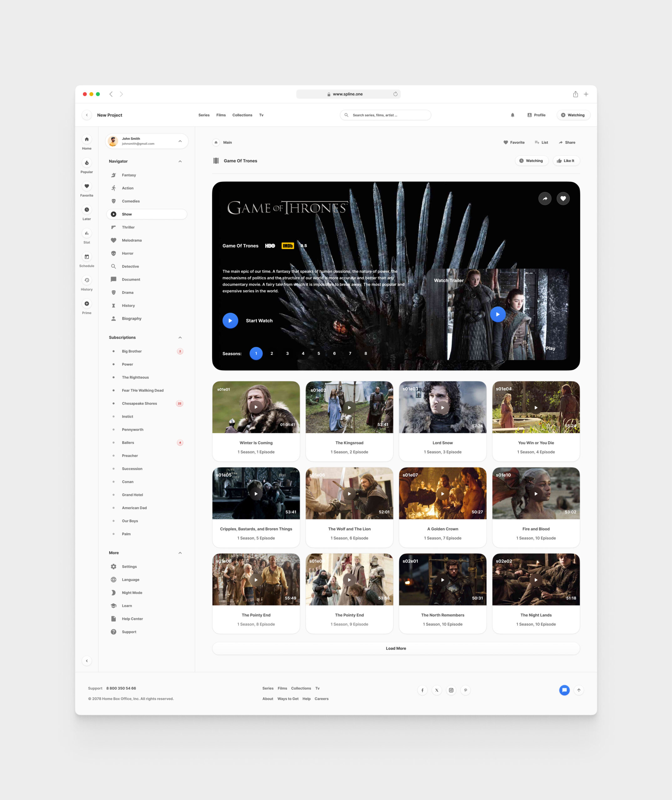Select season 3
This screenshot has height=800, width=672.
pos(287,353)
